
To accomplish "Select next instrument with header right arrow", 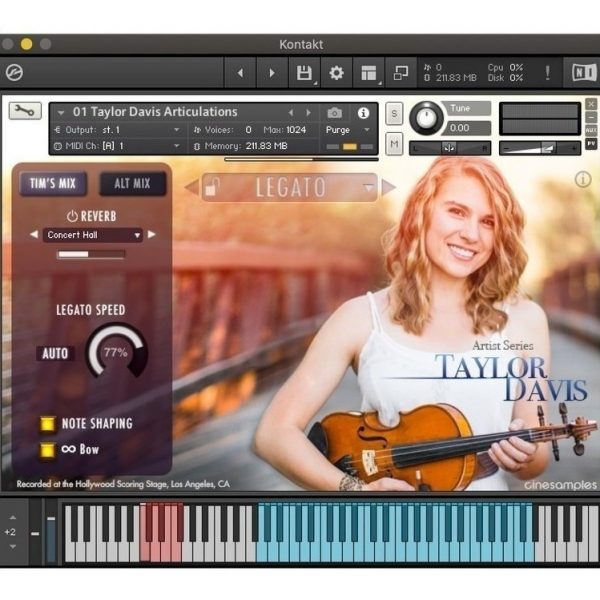I will tap(308, 113).
